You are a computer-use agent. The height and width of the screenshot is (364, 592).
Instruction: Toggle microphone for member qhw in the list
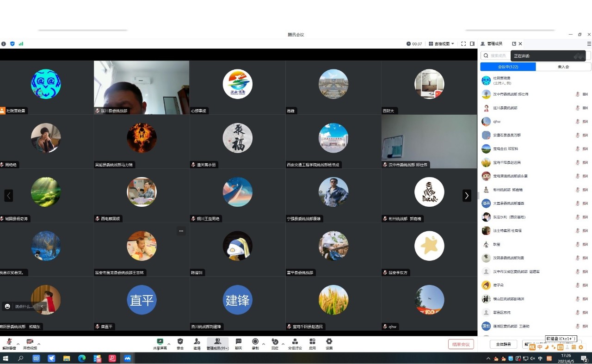click(577, 122)
